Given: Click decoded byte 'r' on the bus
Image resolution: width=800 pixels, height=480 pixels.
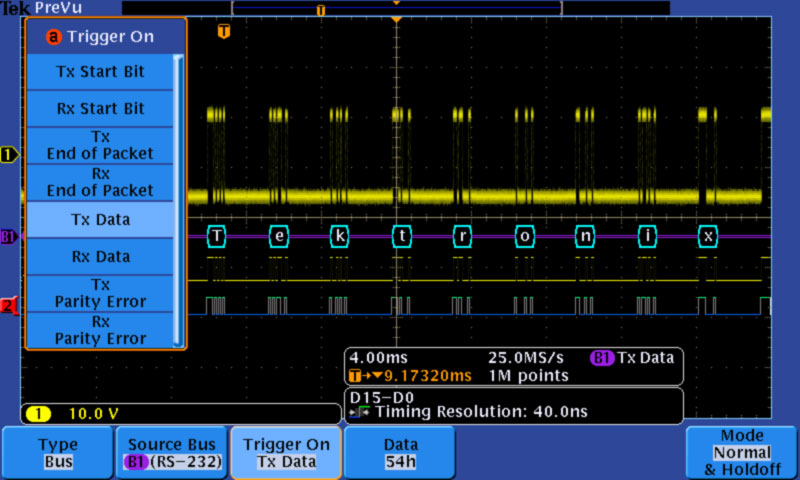Looking at the screenshot, I should (x=462, y=236).
